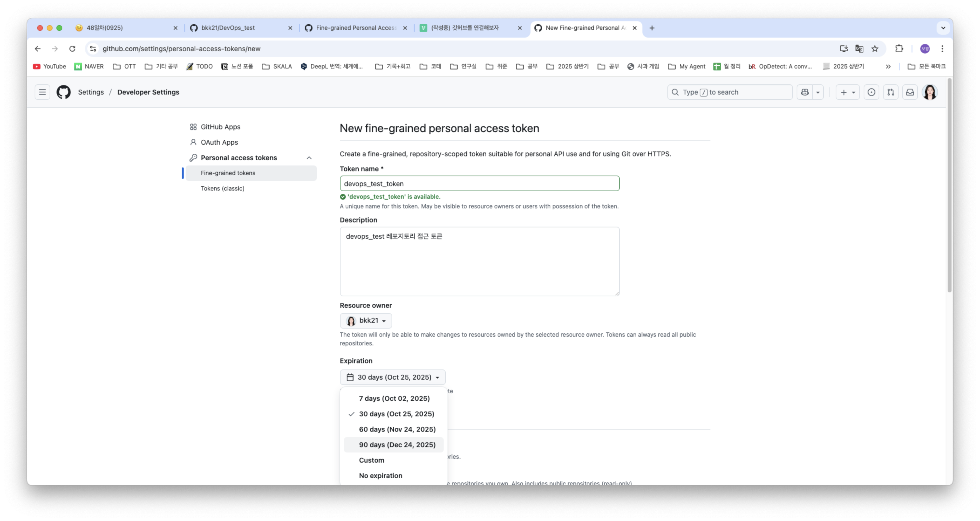Click the profile avatar in header
The width and height of the screenshot is (980, 521).
(930, 92)
